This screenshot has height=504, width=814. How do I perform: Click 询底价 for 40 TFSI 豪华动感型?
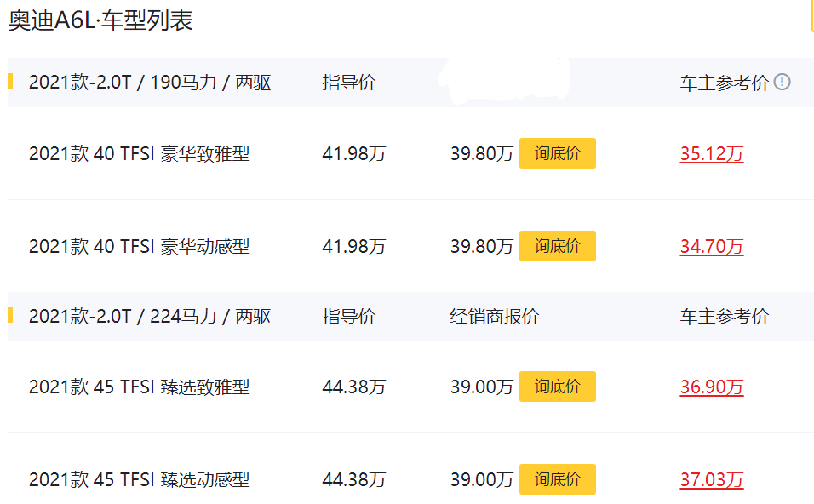coord(558,246)
